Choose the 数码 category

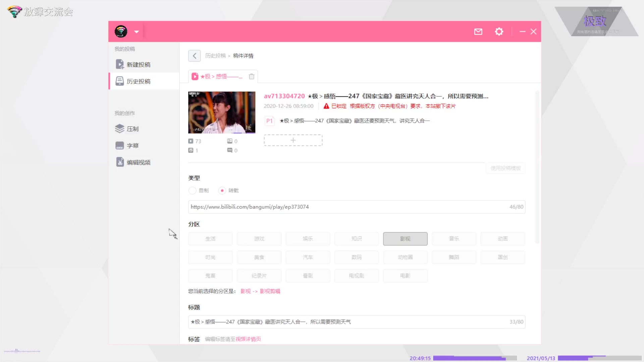point(357,257)
